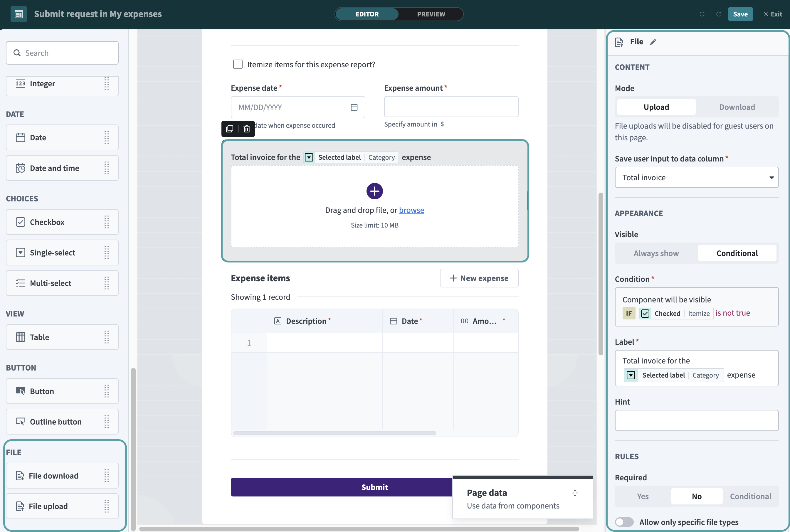This screenshot has height=532, width=790.
Task: Click the browse link in the file drop zone
Action: coord(411,210)
